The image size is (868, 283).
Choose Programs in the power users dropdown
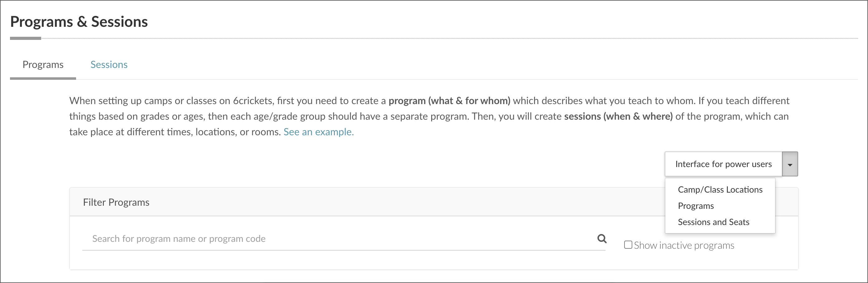696,206
